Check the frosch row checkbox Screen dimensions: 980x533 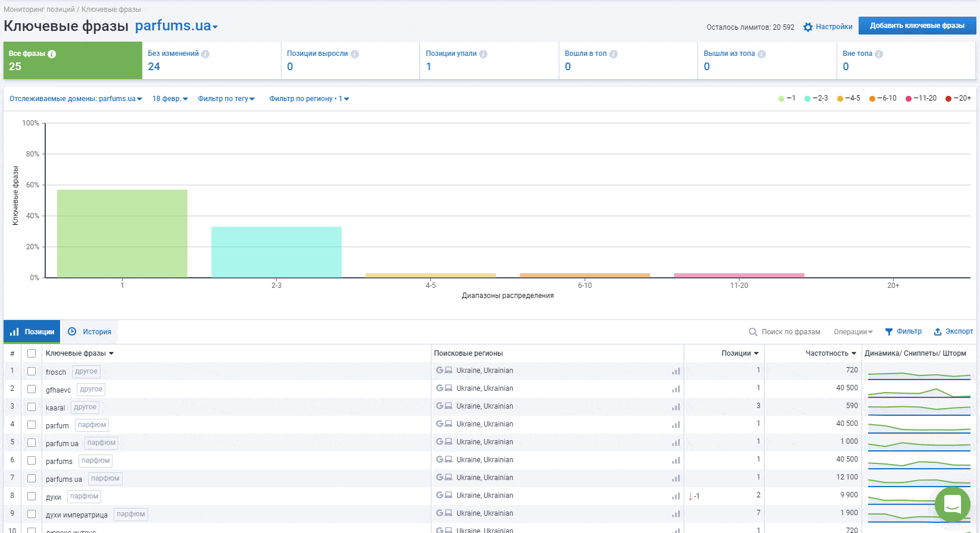(32, 371)
